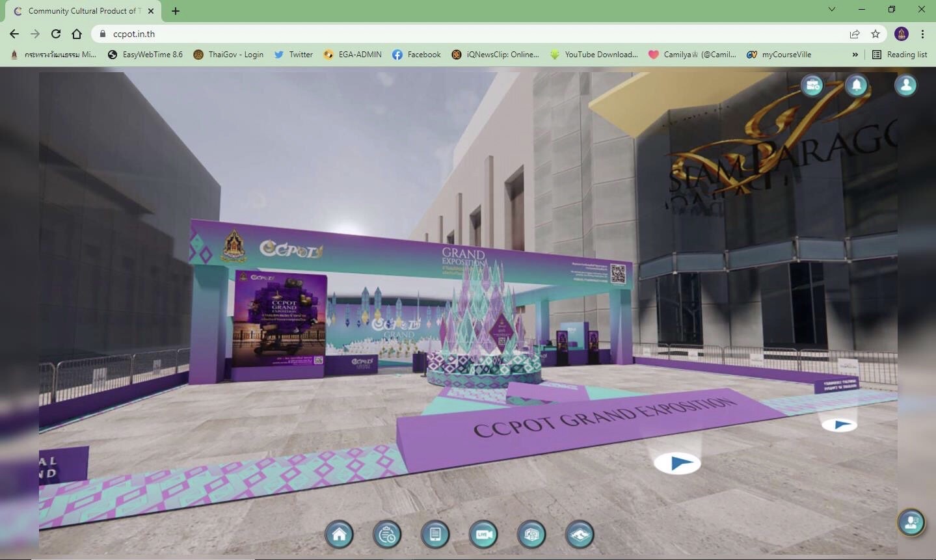Screen dimensions: 936x560
Task: Open Chrome three-dot menu
Action: coord(922,34)
